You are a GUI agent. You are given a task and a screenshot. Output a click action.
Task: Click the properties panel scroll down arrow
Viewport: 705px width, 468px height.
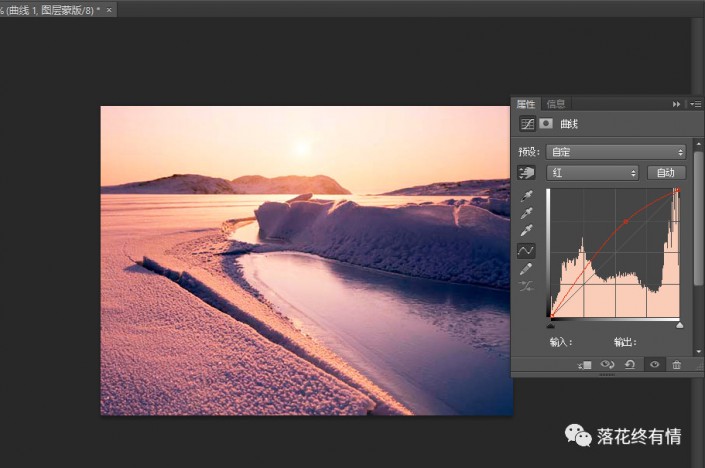coord(698,351)
